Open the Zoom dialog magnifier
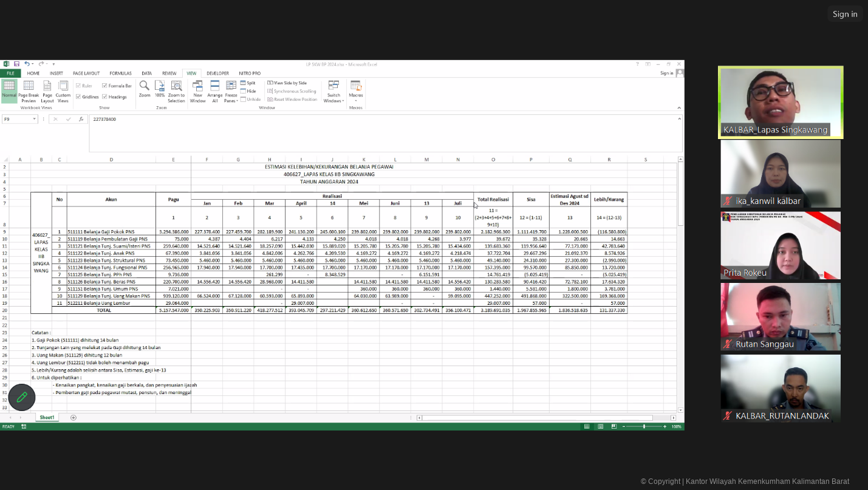 145,89
